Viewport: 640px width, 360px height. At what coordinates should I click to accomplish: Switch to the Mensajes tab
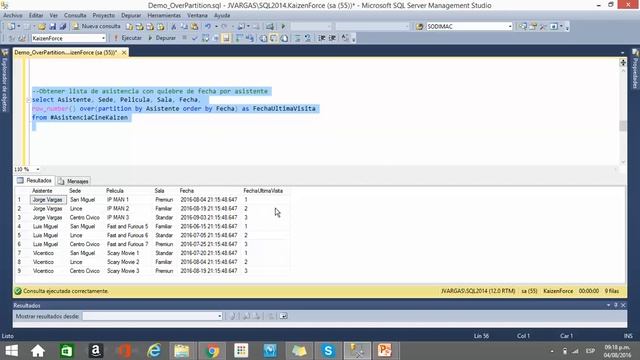73,181
